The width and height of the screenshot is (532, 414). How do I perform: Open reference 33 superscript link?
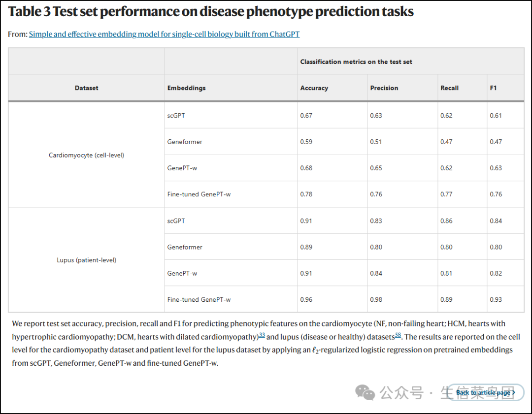point(262,335)
